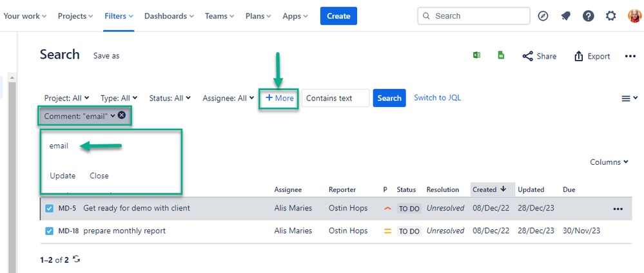Viewport: 644px width, 273px height.
Task: Open the settings gear
Action: click(x=611, y=16)
